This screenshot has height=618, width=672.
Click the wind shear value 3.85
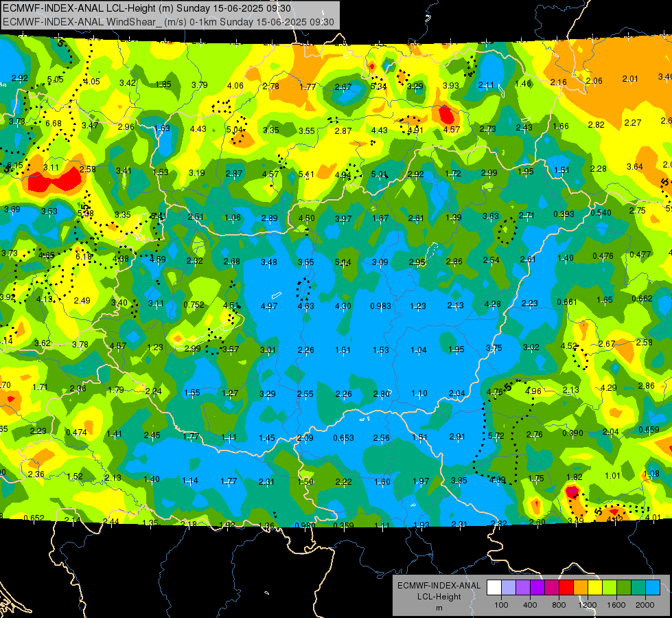click(459, 481)
